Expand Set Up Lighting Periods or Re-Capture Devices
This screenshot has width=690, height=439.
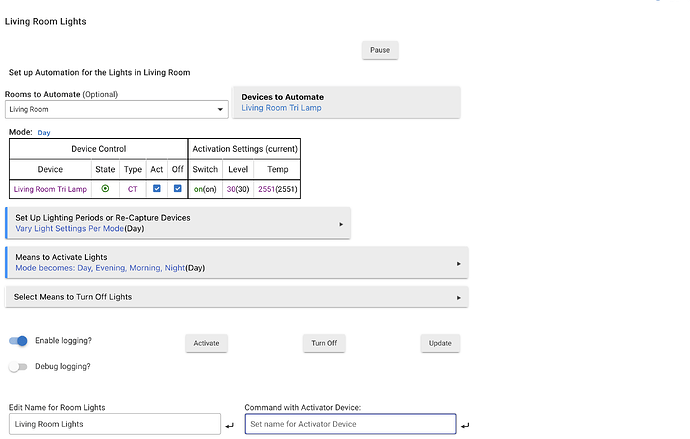[x=178, y=223]
